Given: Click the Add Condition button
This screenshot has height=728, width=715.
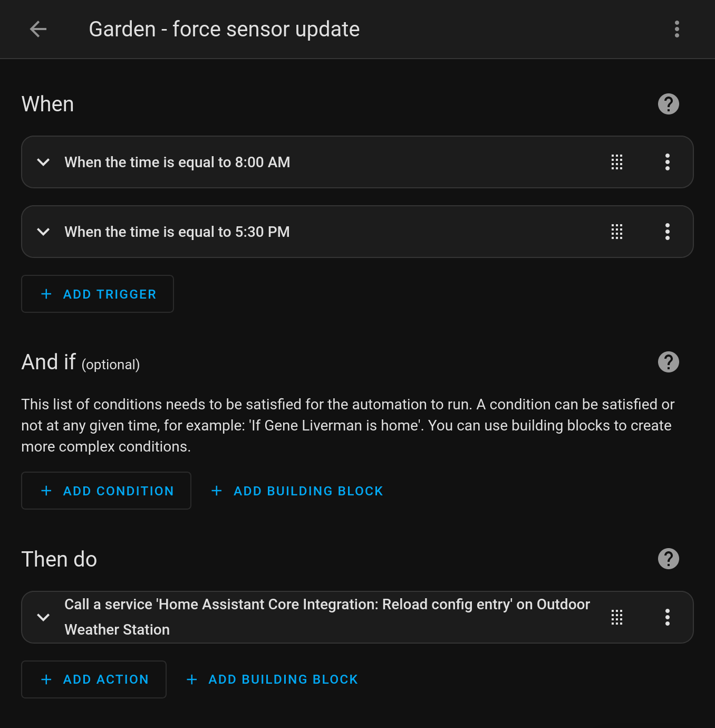Looking at the screenshot, I should [x=106, y=491].
